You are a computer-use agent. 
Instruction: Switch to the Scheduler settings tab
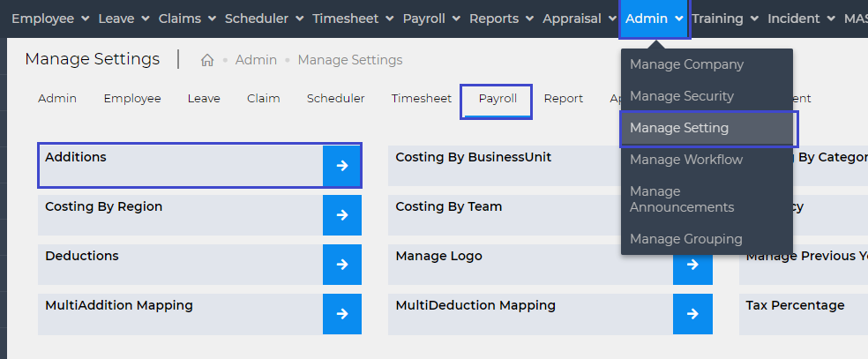[x=335, y=99]
